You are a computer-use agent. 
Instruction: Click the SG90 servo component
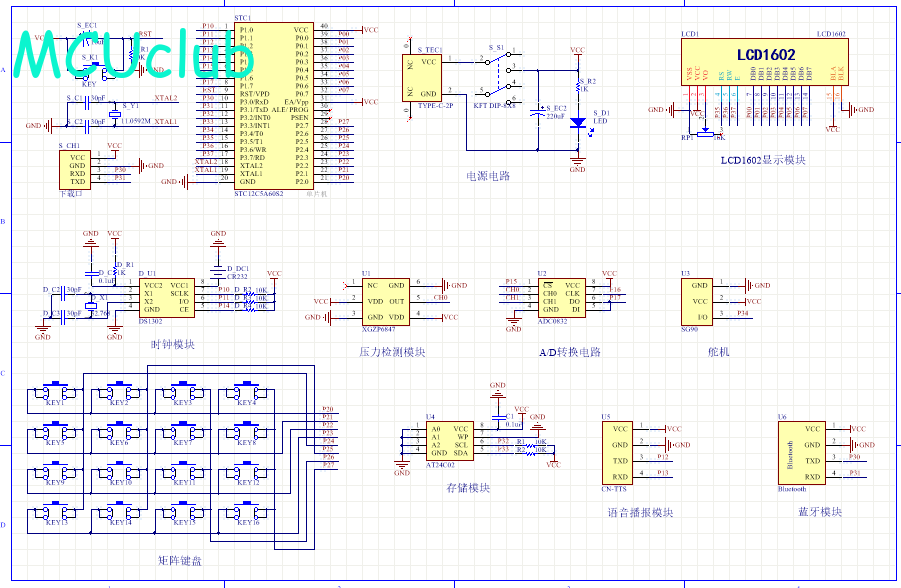click(700, 301)
